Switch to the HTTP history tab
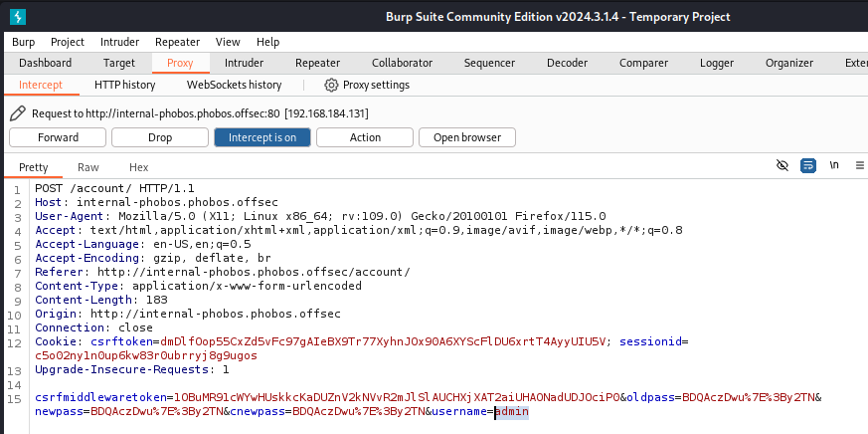 [124, 86]
